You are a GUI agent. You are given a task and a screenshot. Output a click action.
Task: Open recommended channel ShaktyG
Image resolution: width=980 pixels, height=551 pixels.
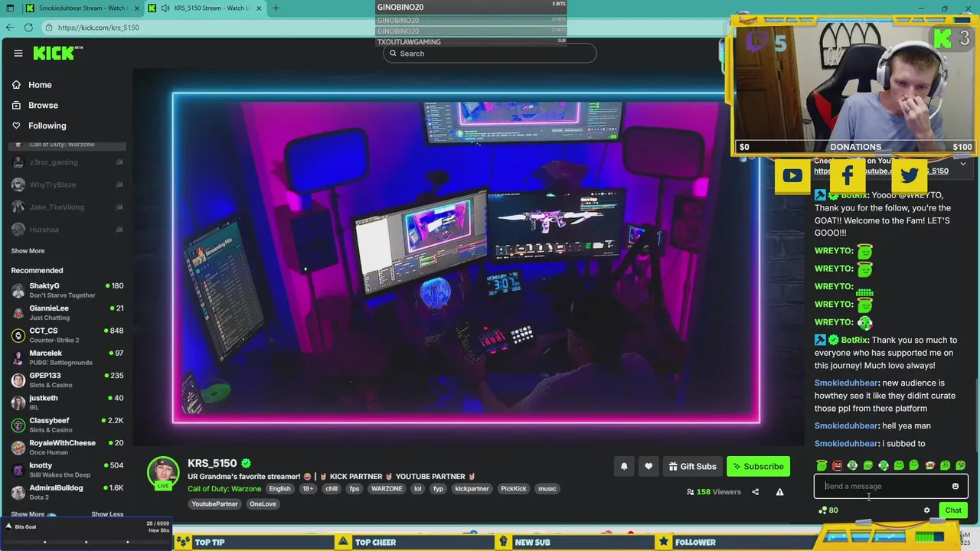[67, 290]
